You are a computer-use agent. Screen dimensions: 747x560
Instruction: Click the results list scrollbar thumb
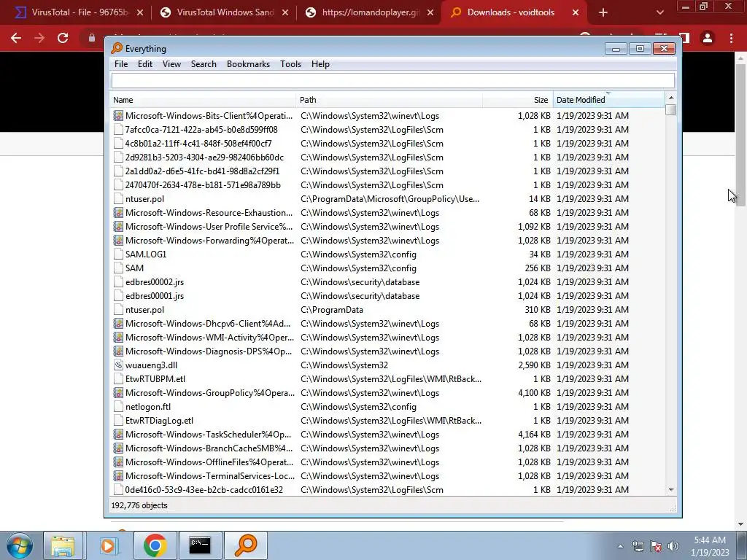[x=671, y=109]
